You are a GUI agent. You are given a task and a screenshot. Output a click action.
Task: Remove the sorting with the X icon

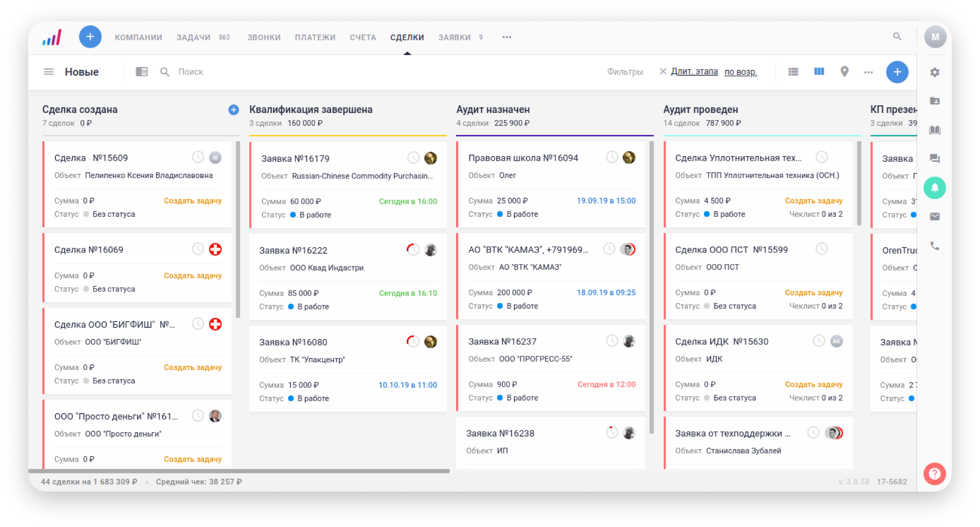click(x=663, y=71)
